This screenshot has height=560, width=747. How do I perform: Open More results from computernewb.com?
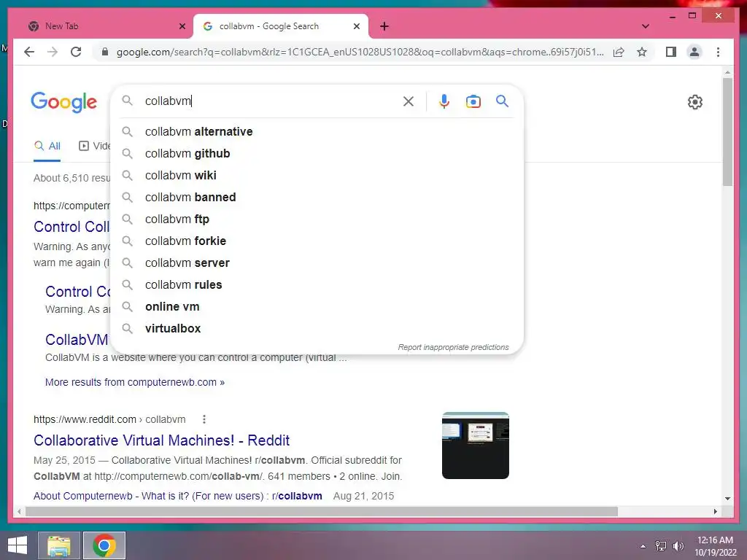[x=135, y=382]
